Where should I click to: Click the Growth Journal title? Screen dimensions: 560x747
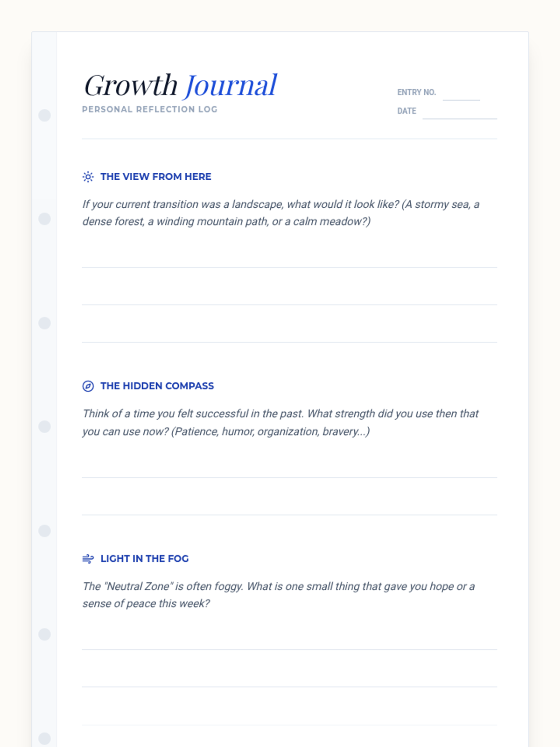coord(181,85)
